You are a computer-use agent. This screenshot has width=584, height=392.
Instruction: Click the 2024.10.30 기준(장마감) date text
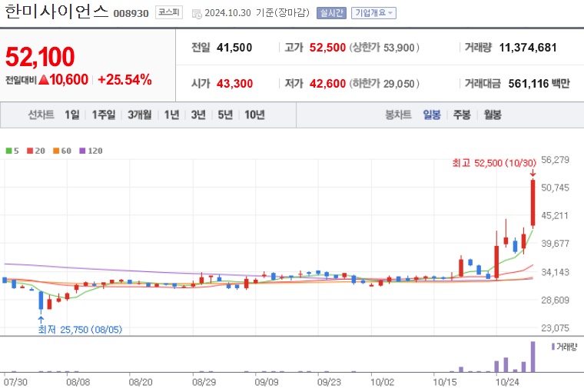(x=257, y=13)
